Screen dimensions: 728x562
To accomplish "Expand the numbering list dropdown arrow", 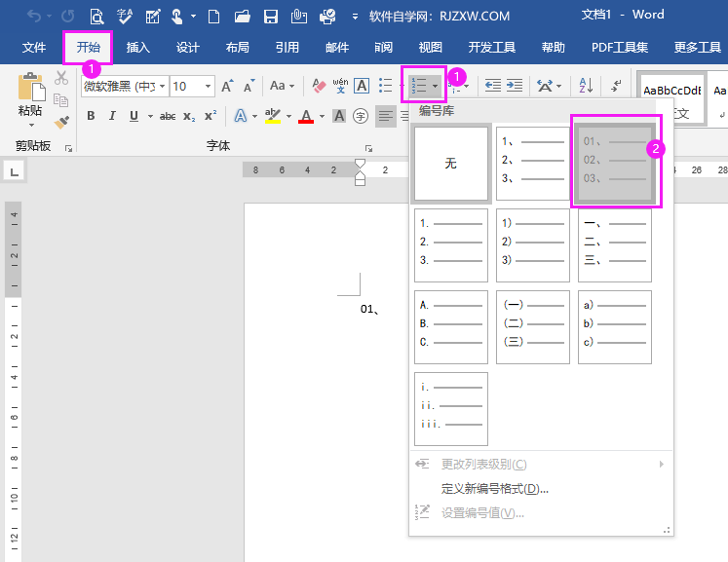I will click(x=435, y=86).
